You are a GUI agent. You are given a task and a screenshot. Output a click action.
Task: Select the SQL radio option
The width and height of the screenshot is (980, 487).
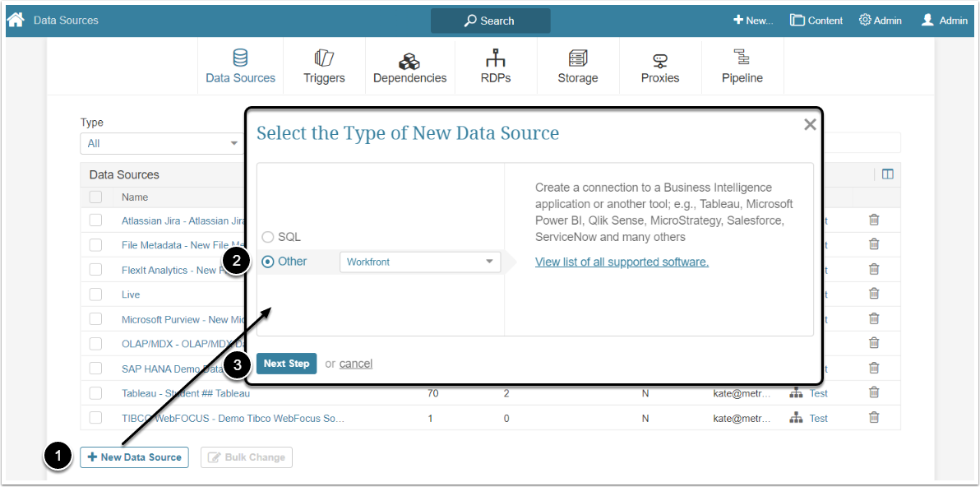click(268, 237)
